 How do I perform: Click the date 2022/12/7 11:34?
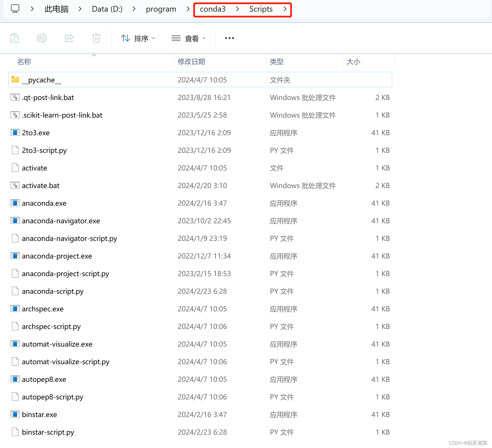tap(204, 256)
